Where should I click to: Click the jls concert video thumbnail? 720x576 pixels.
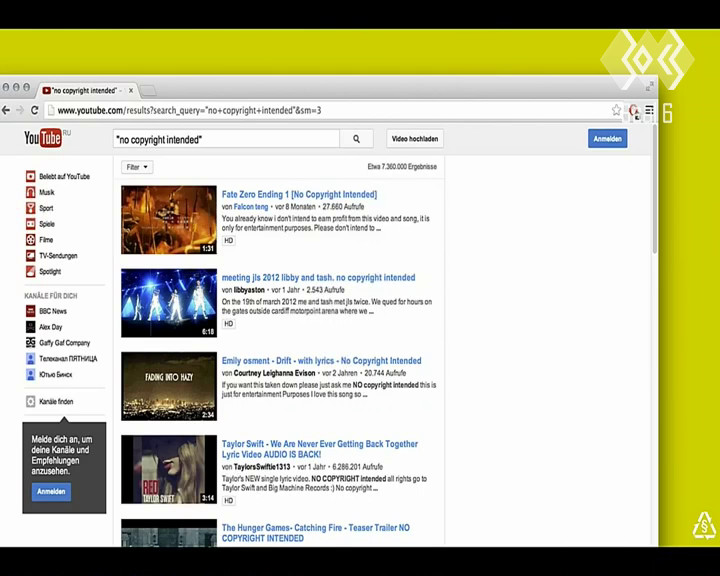point(169,303)
